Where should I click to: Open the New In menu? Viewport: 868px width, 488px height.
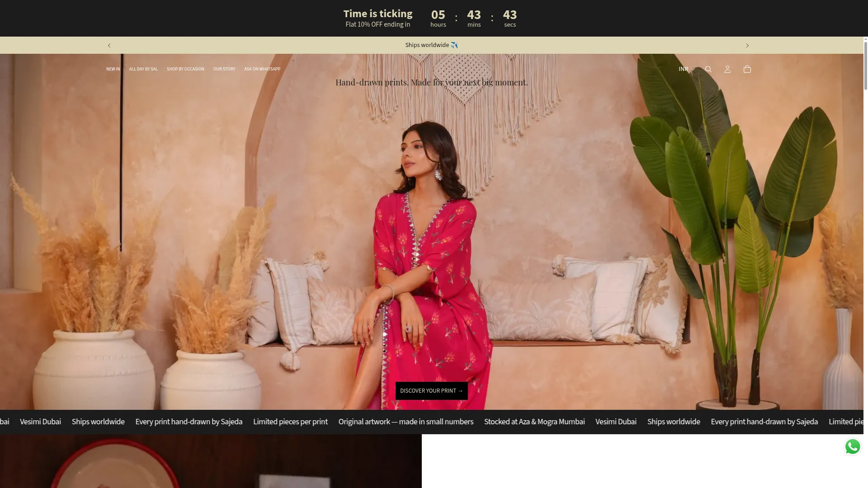[113, 69]
